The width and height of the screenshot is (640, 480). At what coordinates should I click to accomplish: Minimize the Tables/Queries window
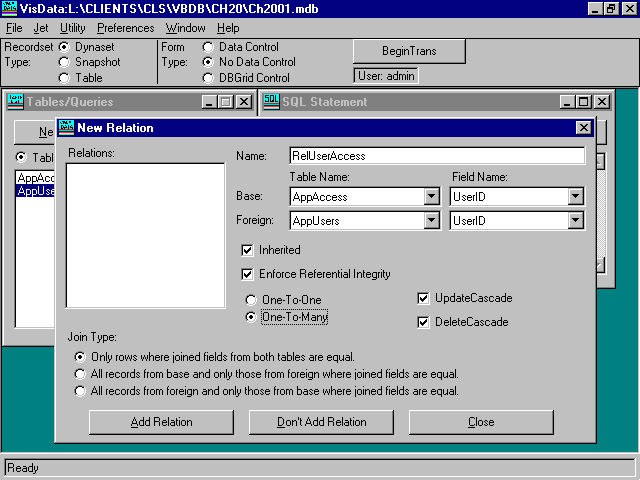point(209,101)
